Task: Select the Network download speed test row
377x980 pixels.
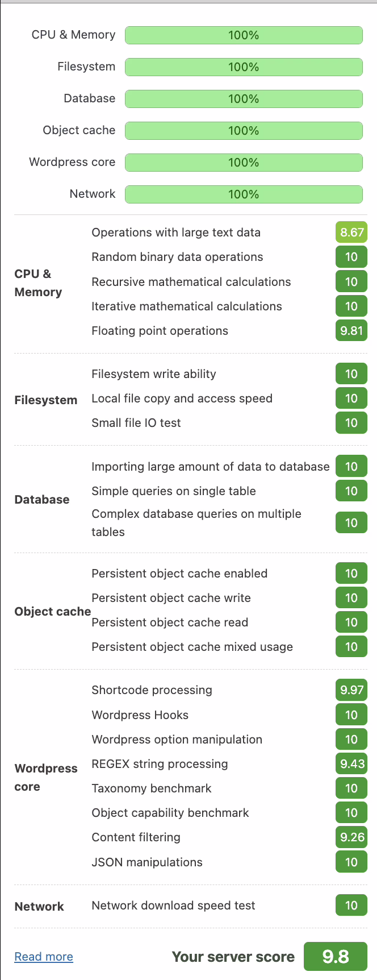Action: click(229, 906)
